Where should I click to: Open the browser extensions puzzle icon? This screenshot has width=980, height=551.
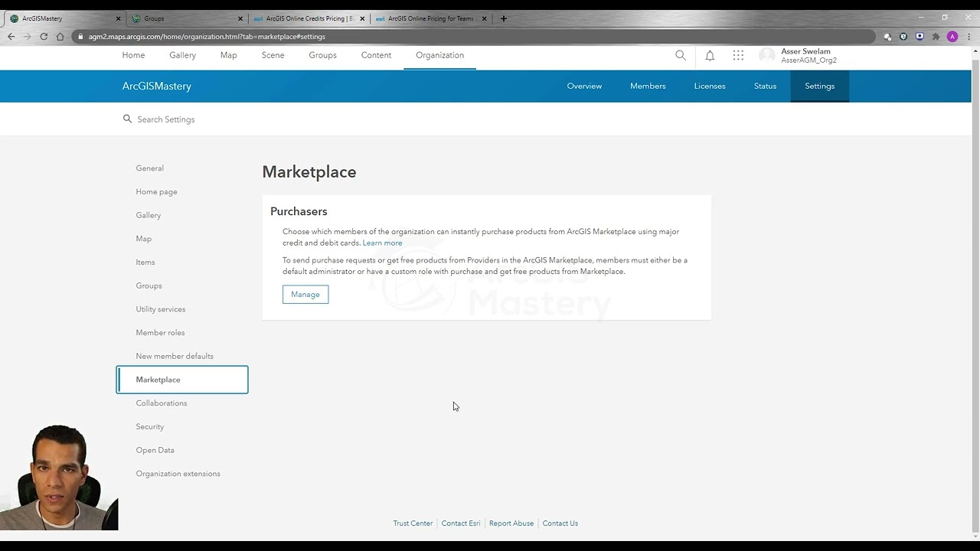[x=936, y=36]
